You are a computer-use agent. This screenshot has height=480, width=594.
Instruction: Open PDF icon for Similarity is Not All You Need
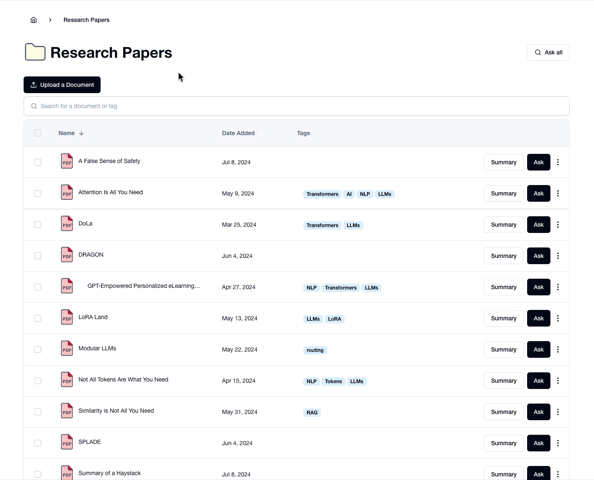tap(67, 411)
